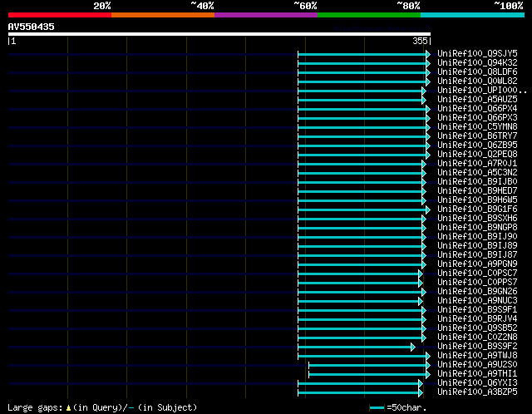Select label UniRef100_B9IJ87

pyautogui.click(x=477, y=255)
